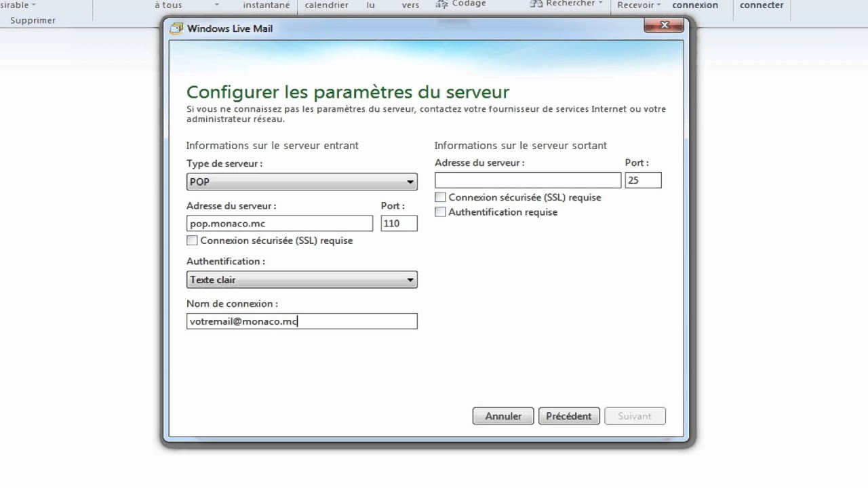This screenshot has height=488, width=868.
Task: Close the Windows Live Mail dialog
Action: (664, 25)
